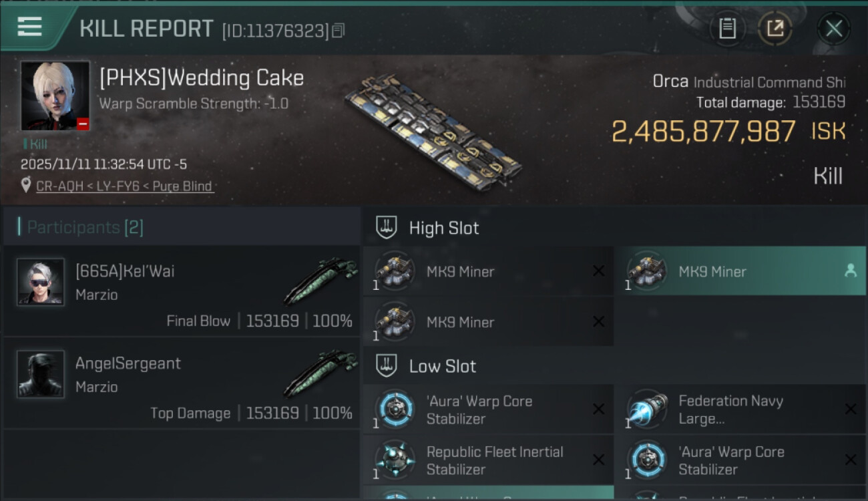Screen dimensions: 868x501
Task: Open the CR-AQH location link
Action: [59, 186]
